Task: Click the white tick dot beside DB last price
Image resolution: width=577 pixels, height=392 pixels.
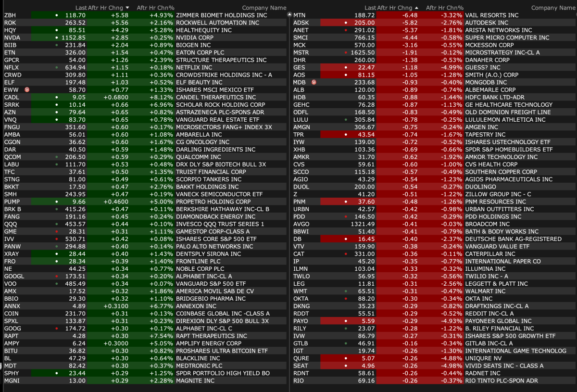Action: pos(346,239)
